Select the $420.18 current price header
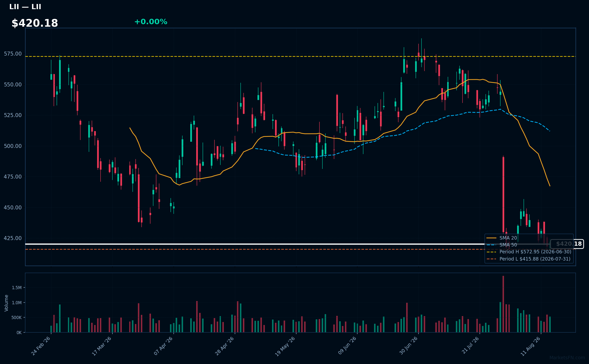 (x=35, y=23)
